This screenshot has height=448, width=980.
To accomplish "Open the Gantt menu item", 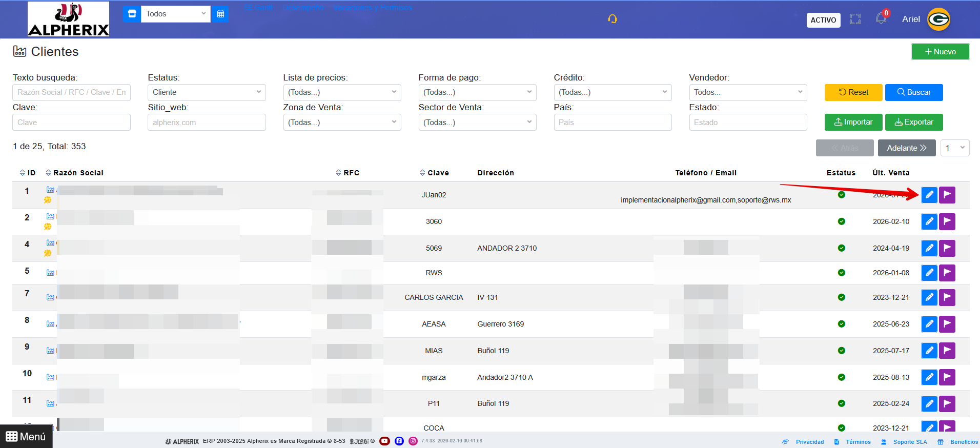I will [259, 8].
